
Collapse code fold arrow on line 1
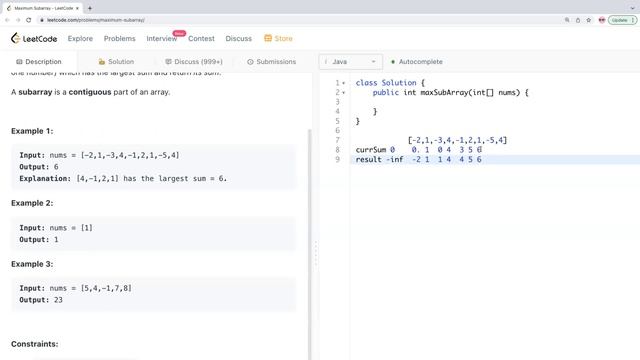[x=344, y=83]
